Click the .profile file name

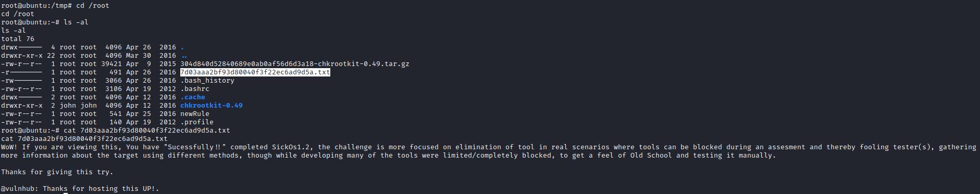click(x=197, y=122)
